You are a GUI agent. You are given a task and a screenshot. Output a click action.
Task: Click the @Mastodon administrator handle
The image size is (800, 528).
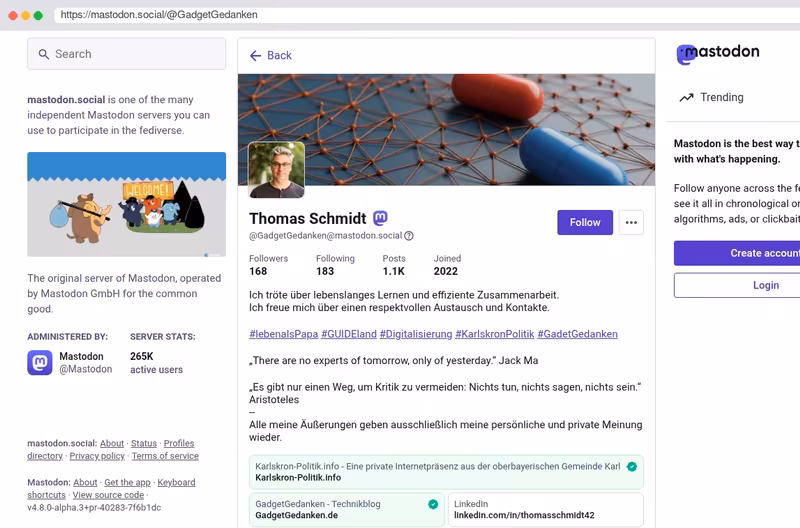pyautogui.click(x=86, y=369)
